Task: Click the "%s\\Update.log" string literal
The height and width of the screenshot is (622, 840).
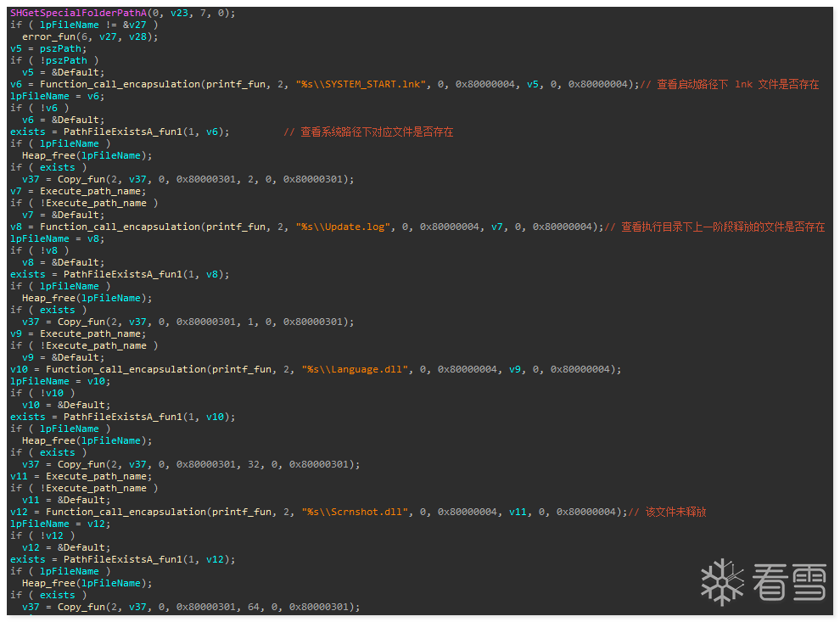Action: click(x=344, y=227)
